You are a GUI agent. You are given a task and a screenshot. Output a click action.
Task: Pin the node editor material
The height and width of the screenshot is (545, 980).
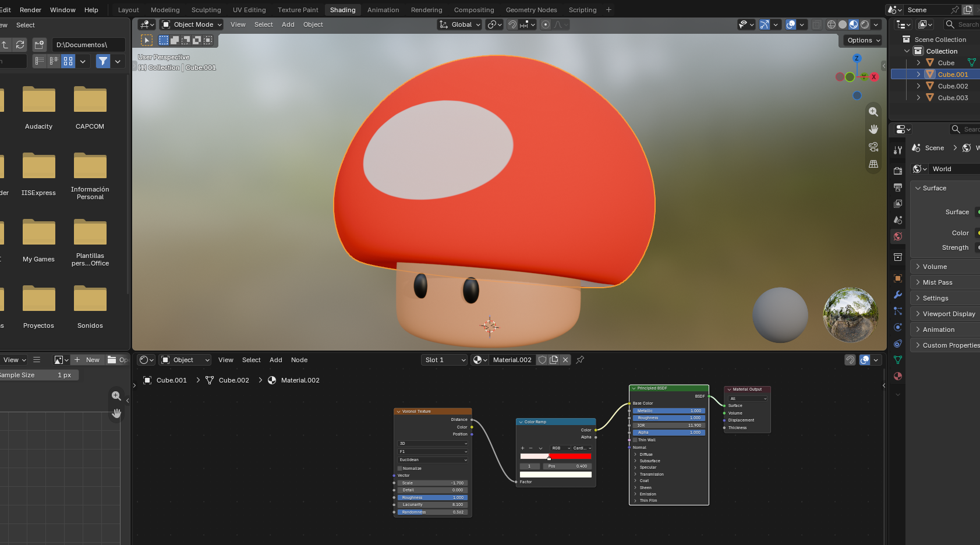pos(580,360)
